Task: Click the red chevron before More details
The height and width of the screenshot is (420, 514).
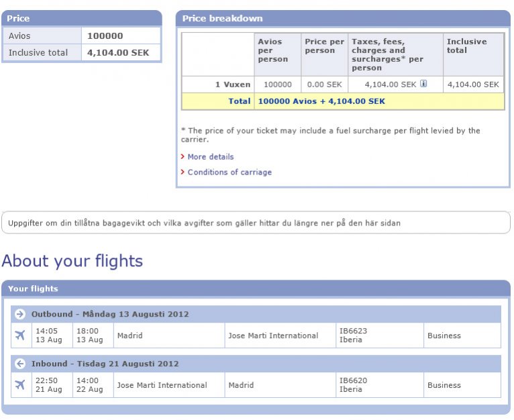Action: click(x=183, y=156)
